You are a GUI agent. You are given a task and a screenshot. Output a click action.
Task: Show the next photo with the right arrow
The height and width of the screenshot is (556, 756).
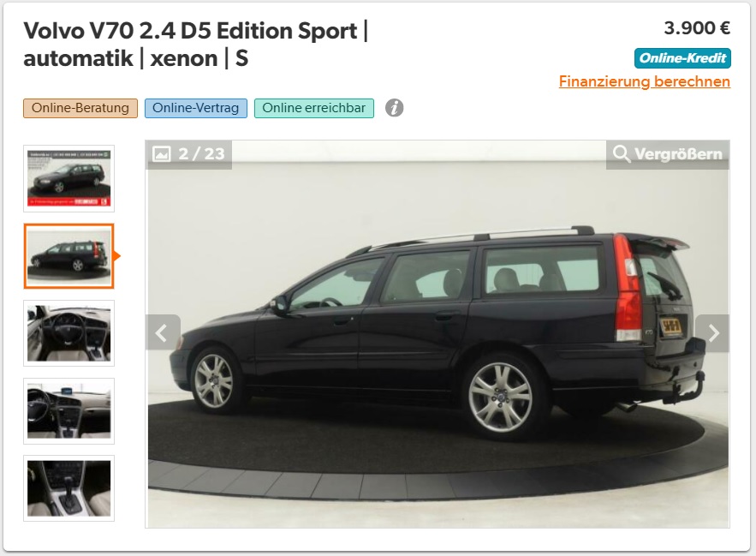coord(712,333)
